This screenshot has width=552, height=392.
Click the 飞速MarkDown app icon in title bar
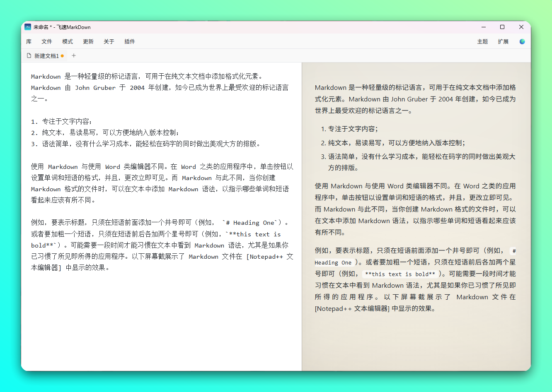pyautogui.click(x=28, y=27)
